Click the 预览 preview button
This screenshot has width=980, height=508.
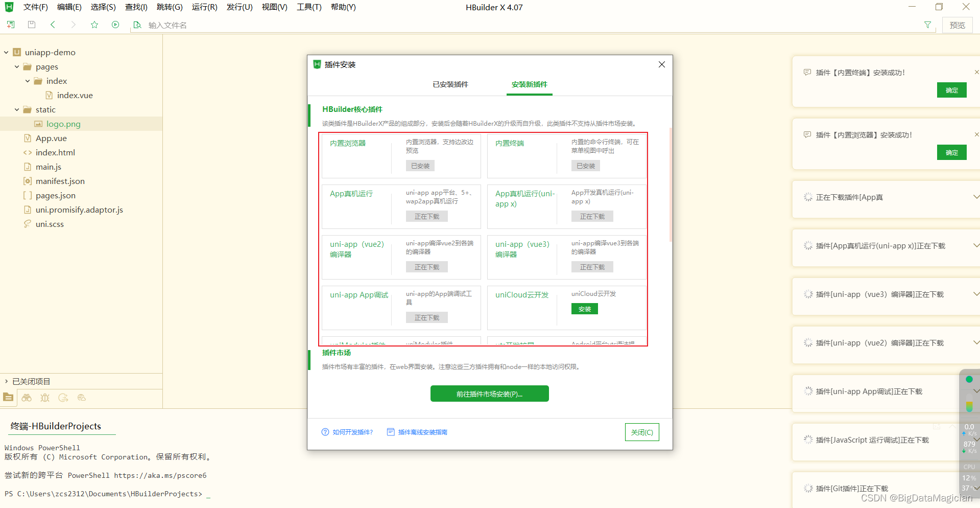click(x=957, y=25)
